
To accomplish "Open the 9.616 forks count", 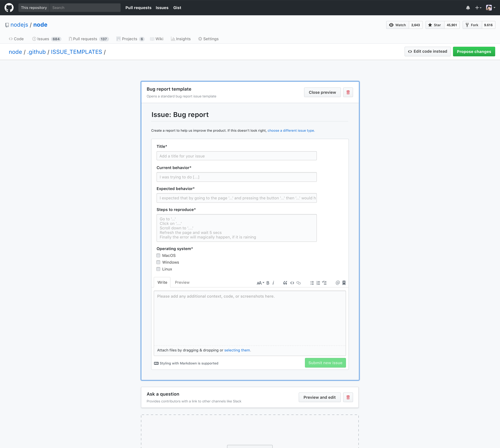I will (488, 25).
